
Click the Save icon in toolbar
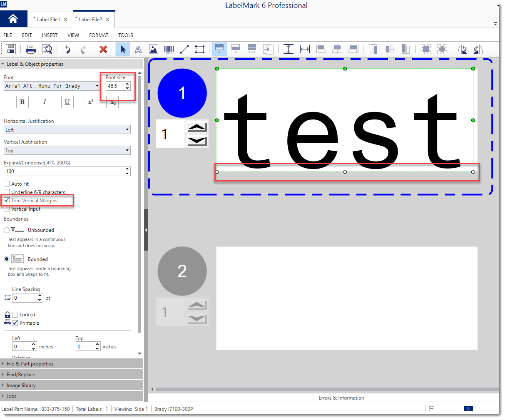[11, 49]
